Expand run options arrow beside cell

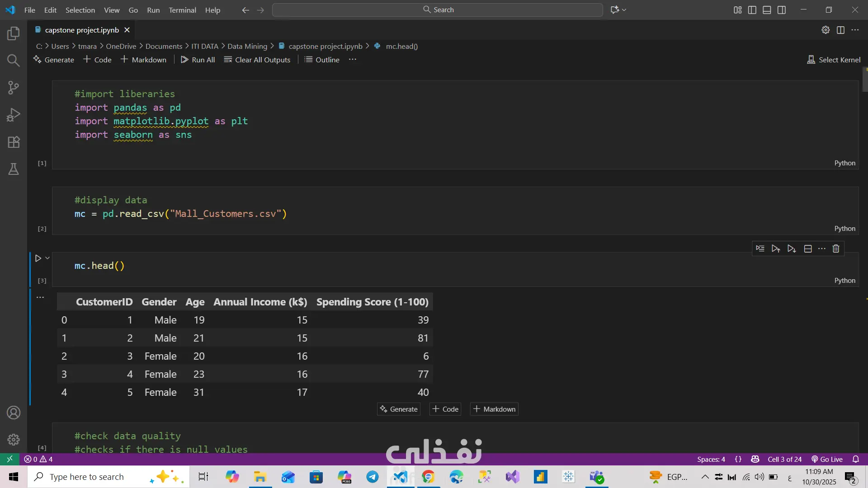point(47,258)
